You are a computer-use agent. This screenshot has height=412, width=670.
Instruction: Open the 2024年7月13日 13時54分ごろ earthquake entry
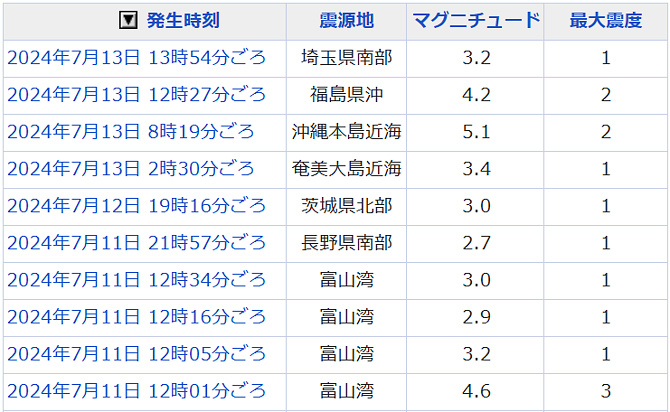point(137,58)
